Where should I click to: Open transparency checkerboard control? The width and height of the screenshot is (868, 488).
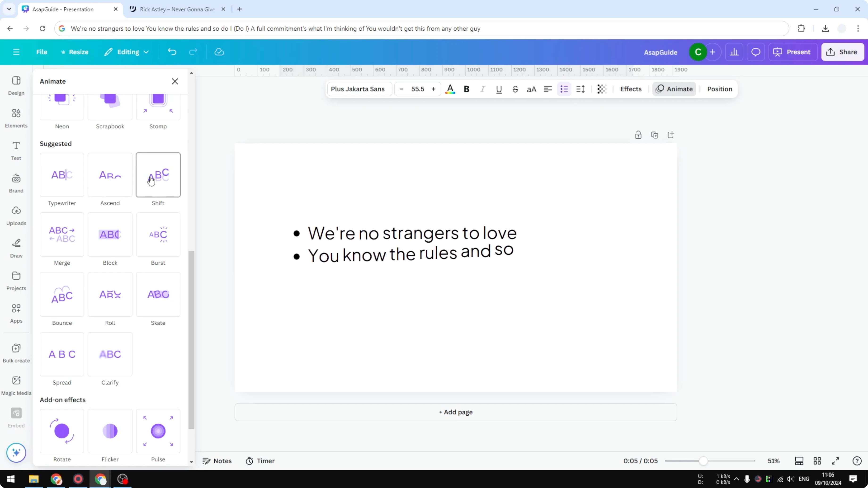click(602, 89)
